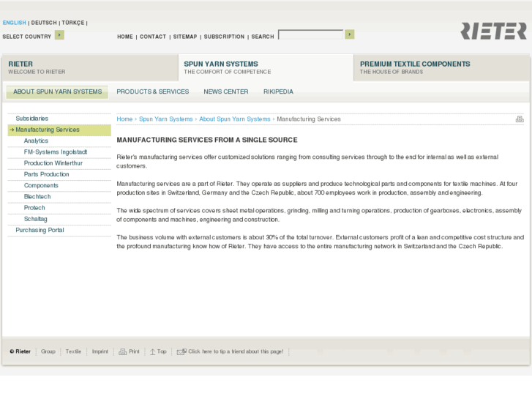
Task: Click the Home breadcrumb link
Action: pos(124,119)
